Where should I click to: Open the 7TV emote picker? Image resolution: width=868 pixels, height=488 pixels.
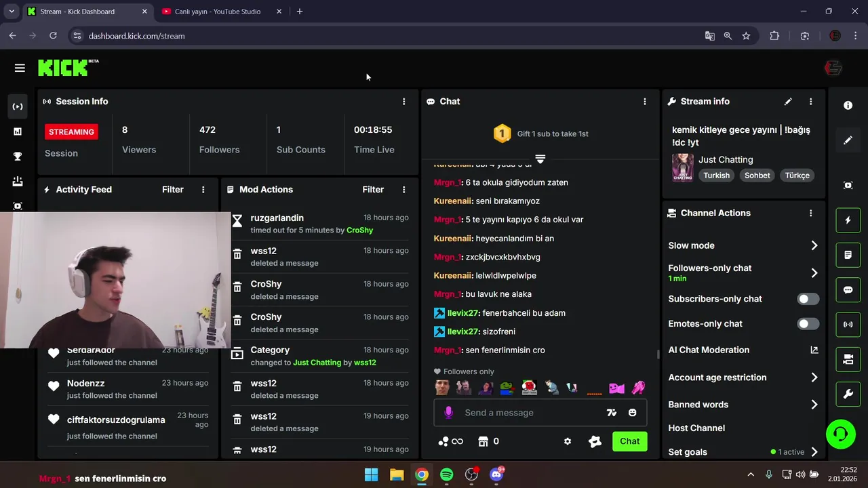(612, 413)
